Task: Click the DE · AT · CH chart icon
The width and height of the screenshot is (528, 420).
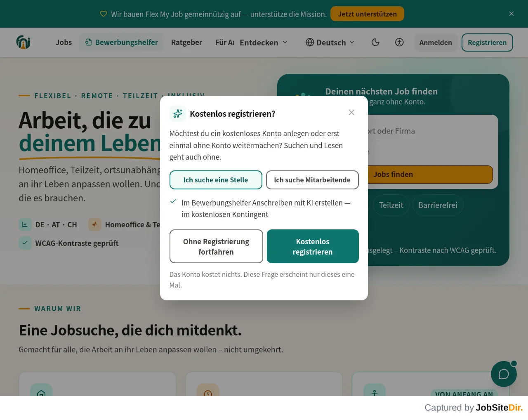Action: click(x=25, y=224)
